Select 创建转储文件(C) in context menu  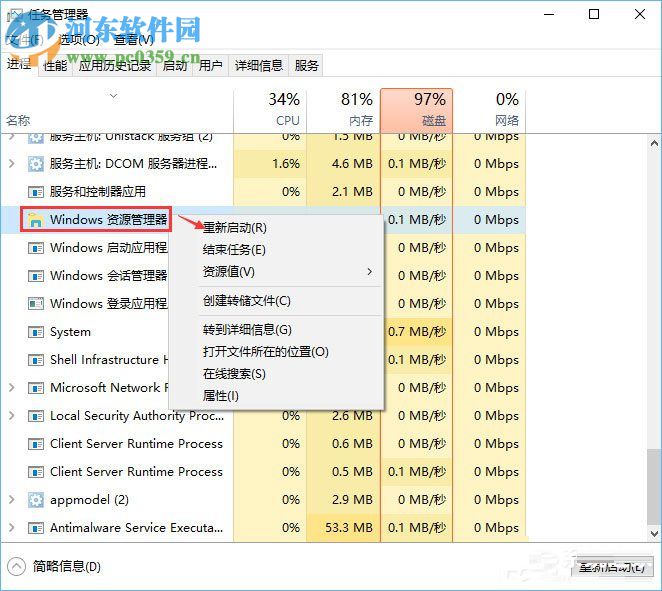(247, 301)
